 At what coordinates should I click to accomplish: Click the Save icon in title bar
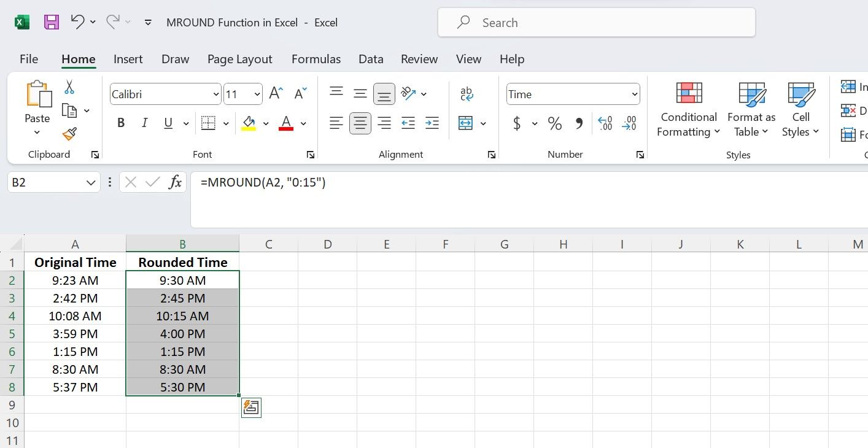point(52,23)
